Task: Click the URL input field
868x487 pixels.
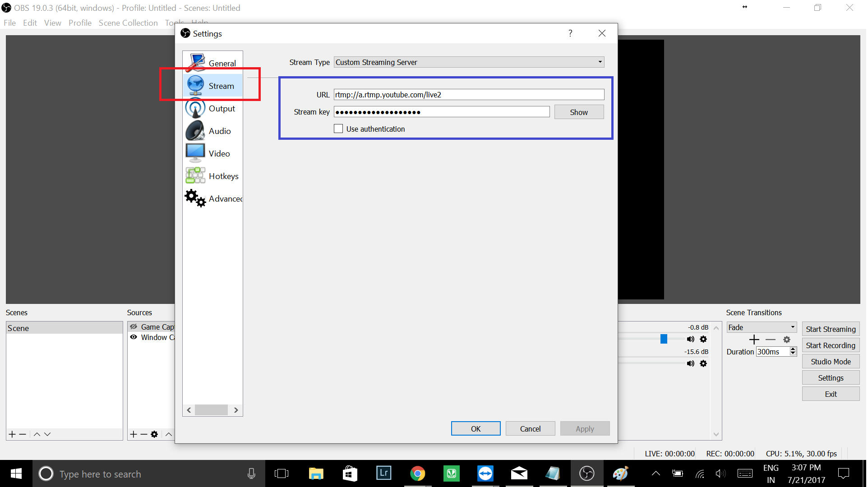Action: (470, 95)
